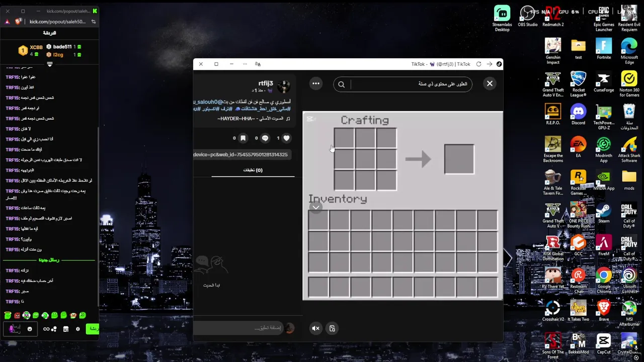Open the TikTok window three-dots menu
The image size is (644, 362).
click(245, 64)
